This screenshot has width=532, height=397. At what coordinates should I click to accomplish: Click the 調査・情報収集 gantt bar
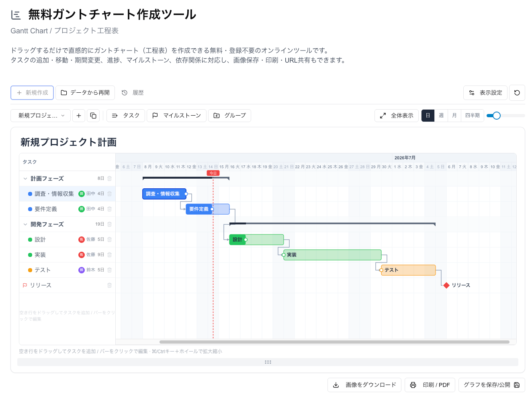164,194
